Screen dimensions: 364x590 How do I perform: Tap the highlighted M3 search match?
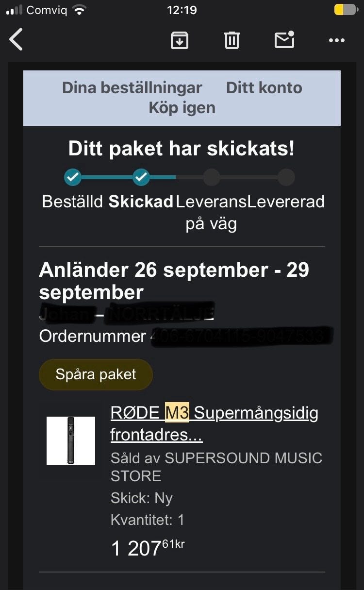(x=177, y=413)
